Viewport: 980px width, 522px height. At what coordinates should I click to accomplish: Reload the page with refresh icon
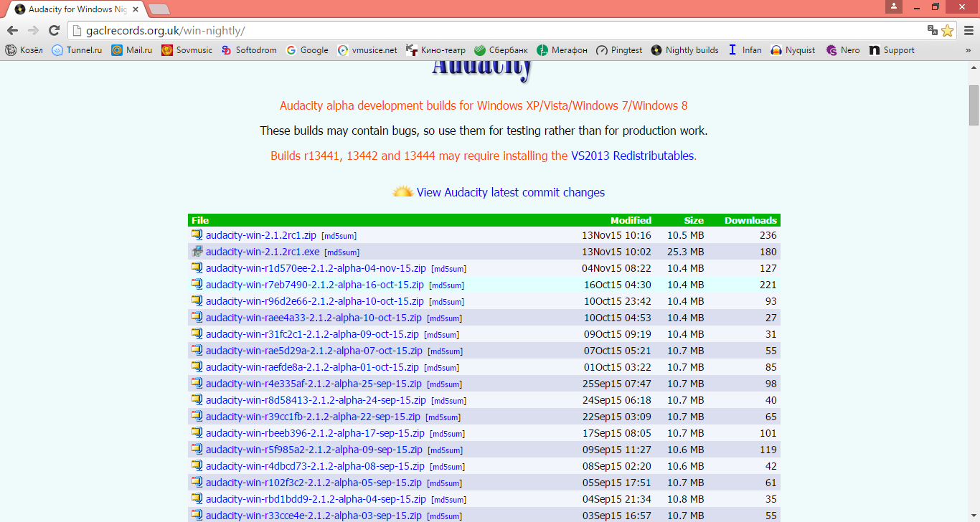[x=54, y=30]
